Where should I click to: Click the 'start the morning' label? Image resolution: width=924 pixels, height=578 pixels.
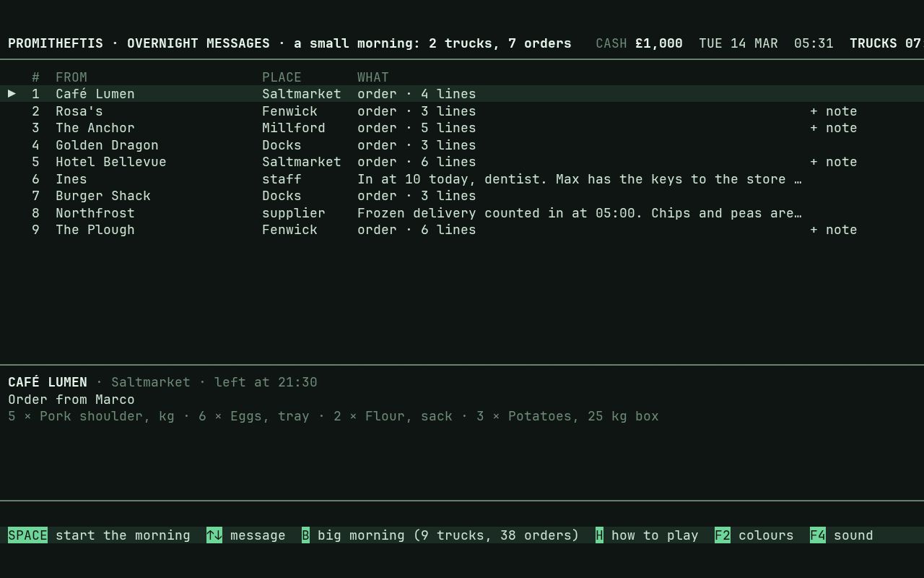coord(123,535)
